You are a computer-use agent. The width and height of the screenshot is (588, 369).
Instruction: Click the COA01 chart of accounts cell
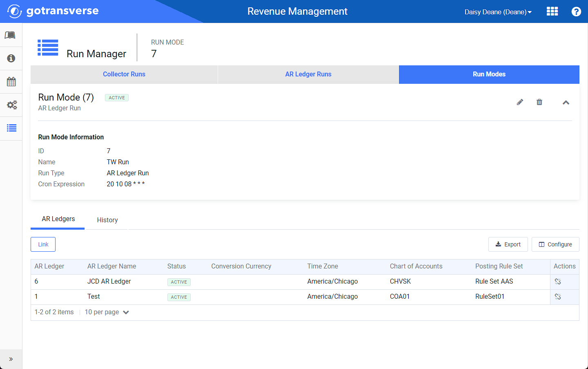point(400,297)
